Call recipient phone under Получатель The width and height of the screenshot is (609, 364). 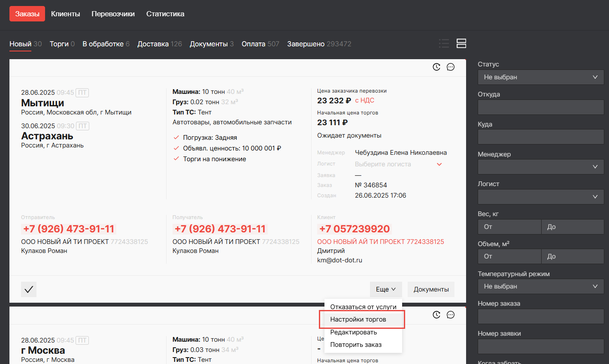tap(220, 229)
